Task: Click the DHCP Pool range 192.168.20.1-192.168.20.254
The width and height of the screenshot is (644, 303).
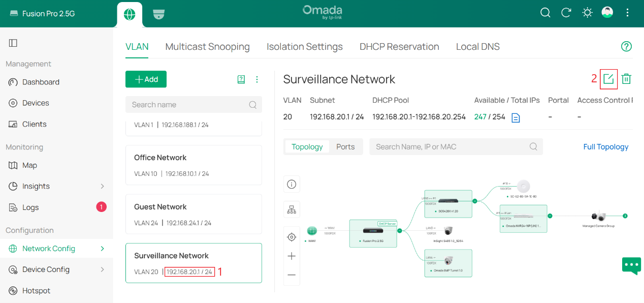Action: [x=419, y=117]
